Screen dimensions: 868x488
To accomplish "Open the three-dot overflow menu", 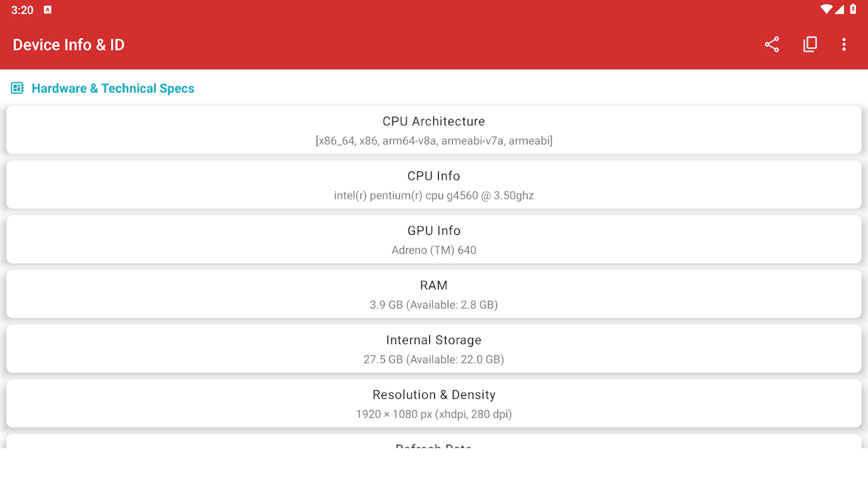I will [844, 45].
